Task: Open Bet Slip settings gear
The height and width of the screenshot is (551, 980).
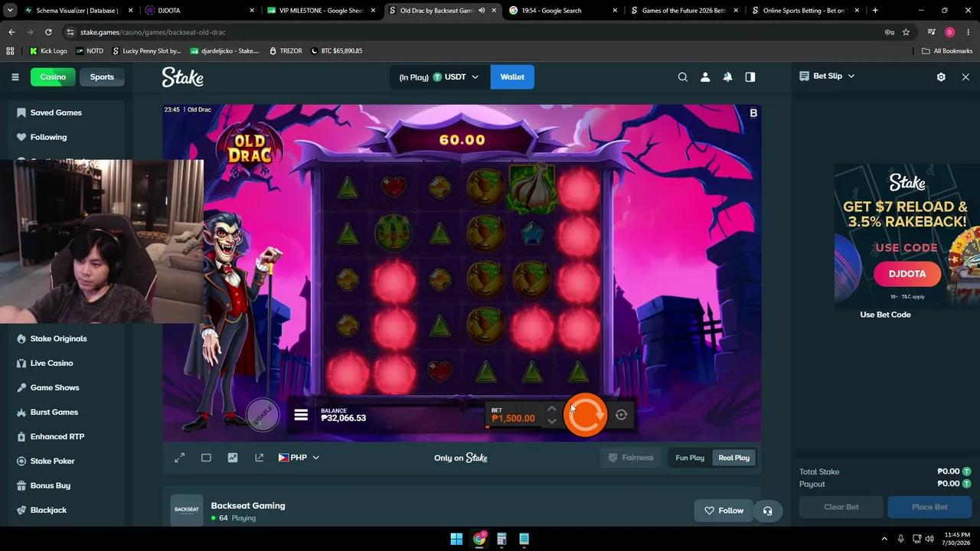Action: point(941,77)
